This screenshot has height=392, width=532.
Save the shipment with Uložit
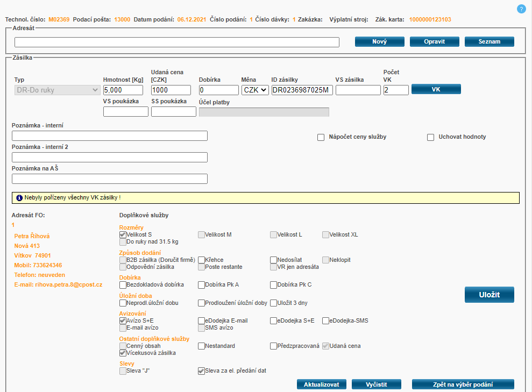click(490, 295)
